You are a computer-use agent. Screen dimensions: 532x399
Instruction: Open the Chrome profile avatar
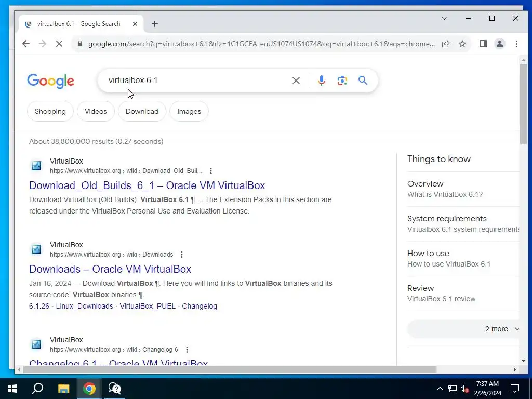click(500, 44)
